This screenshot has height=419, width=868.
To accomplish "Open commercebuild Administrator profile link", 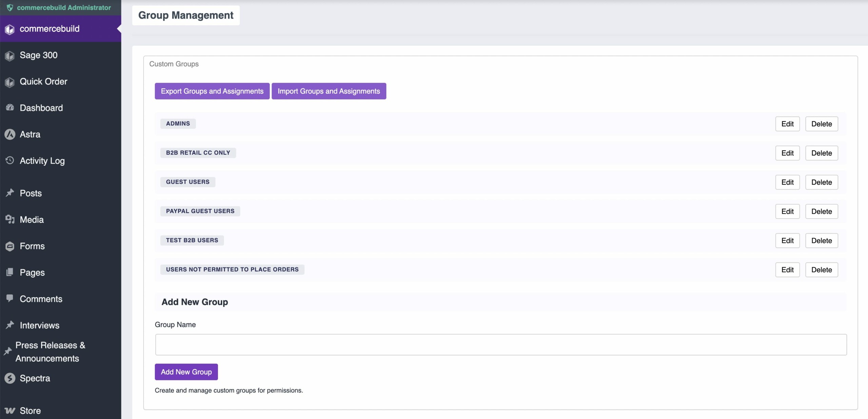I will pyautogui.click(x=64, y=7).
